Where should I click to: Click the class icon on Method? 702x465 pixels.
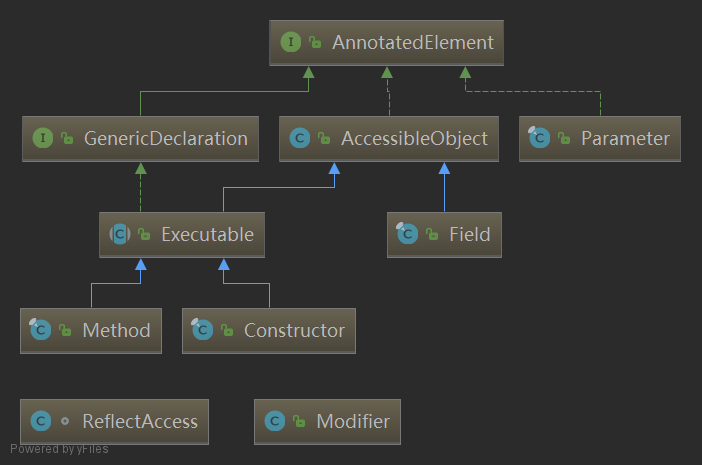point(41,331)
